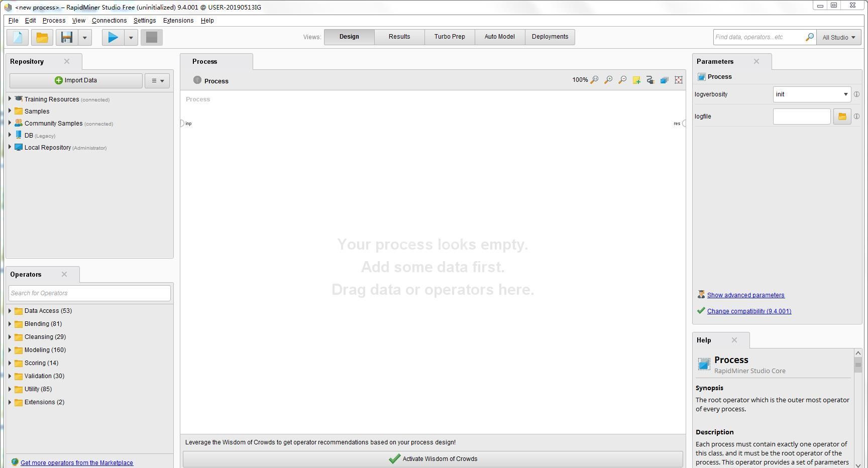868x468 pixels.
Task: Run the process with the blue play button
Action: coord(113,37)
